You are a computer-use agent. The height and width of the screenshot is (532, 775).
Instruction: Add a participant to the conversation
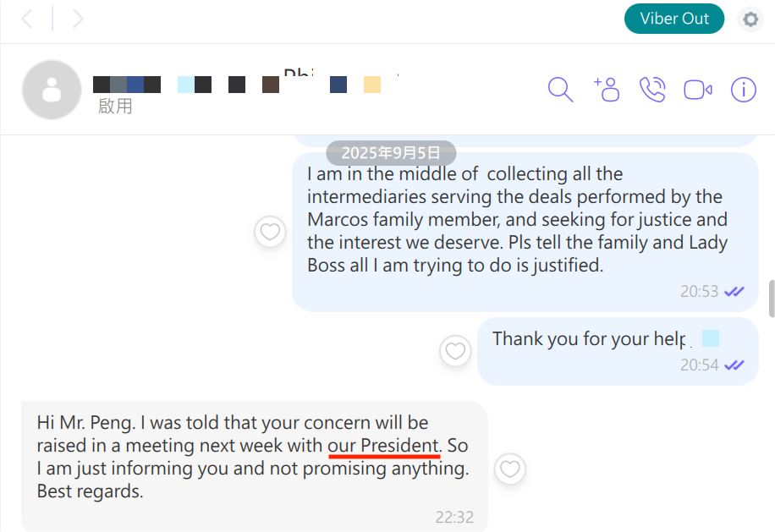(x=607, y=89)
